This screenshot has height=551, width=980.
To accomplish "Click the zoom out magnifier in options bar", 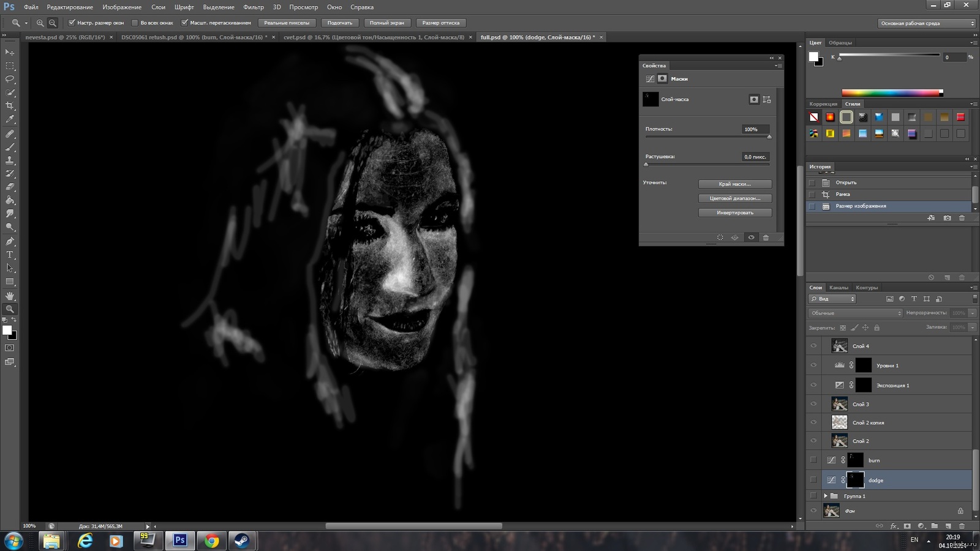I will click(x=53, y=23).
